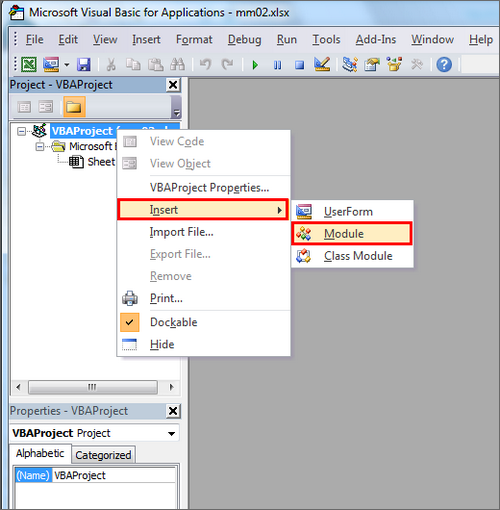Screen dimensions: 500x510
Task: Collapse the Microsoft Excel Objects folder node
Action: (x=40, y=146)
